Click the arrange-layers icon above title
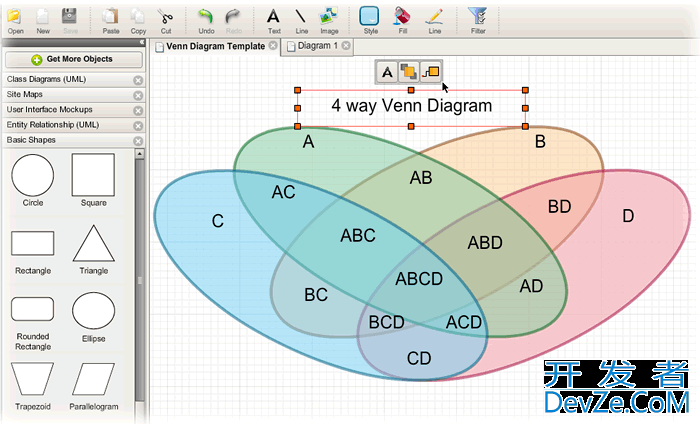The height and width of the screenshot is (424, 700). [x=409, y=71]
